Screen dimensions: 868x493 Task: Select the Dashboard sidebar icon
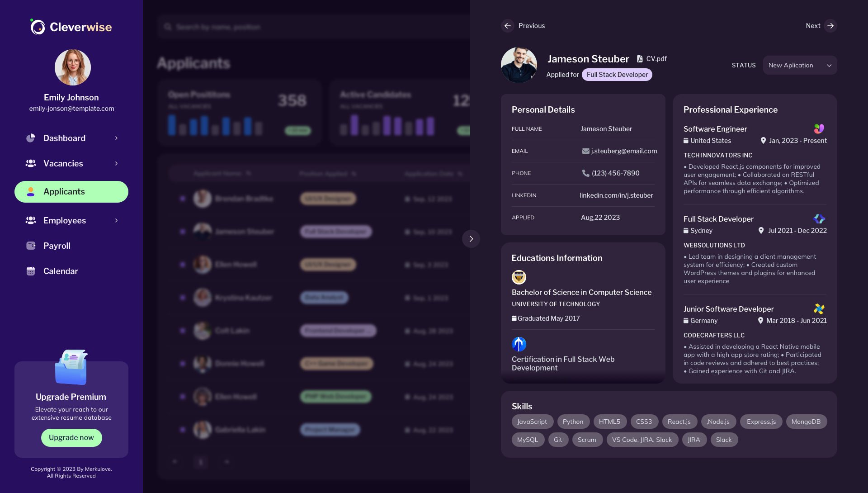click(x=31, y=138)
